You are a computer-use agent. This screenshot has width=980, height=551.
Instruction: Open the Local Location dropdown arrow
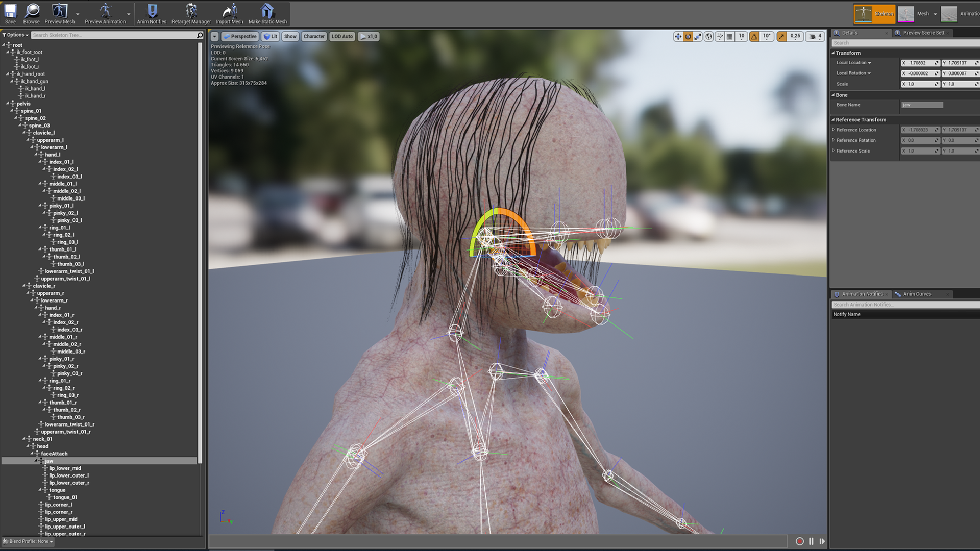tap(869, 63)
